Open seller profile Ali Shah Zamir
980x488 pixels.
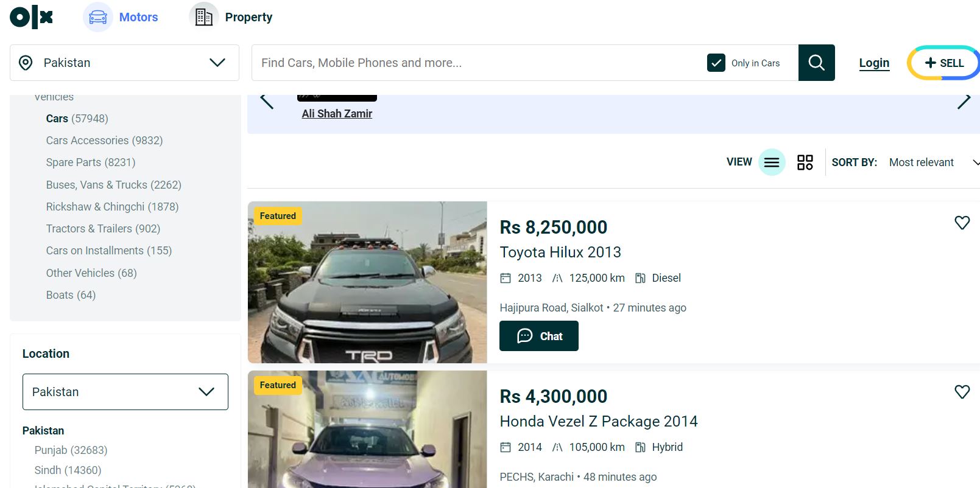point(337,113)
